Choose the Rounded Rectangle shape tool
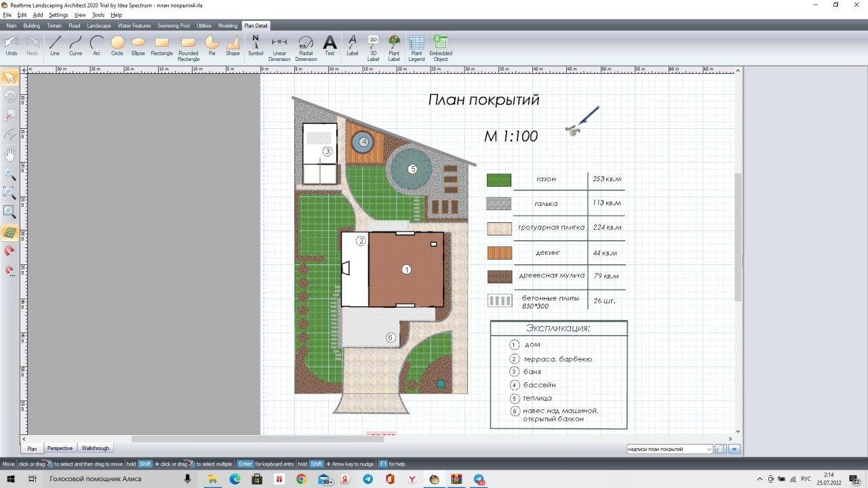 tap(188, 45)
